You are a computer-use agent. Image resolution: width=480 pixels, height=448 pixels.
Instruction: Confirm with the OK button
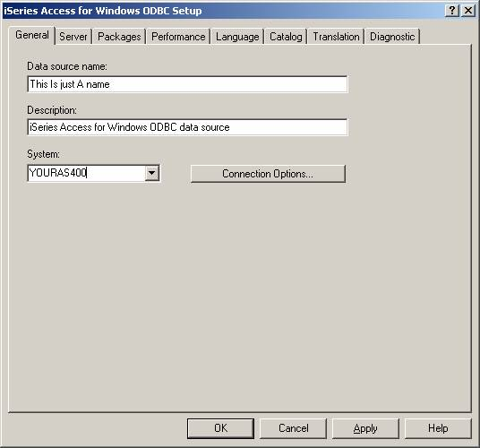220,428
